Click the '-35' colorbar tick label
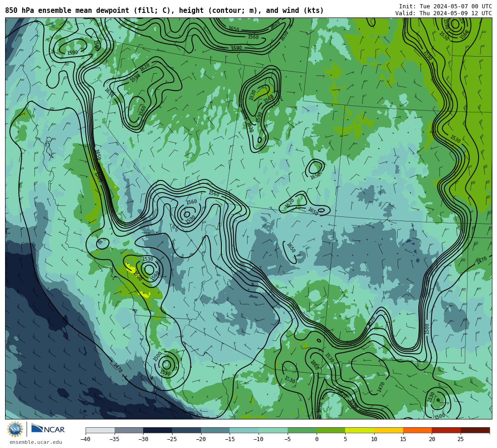 click(114, 439)
